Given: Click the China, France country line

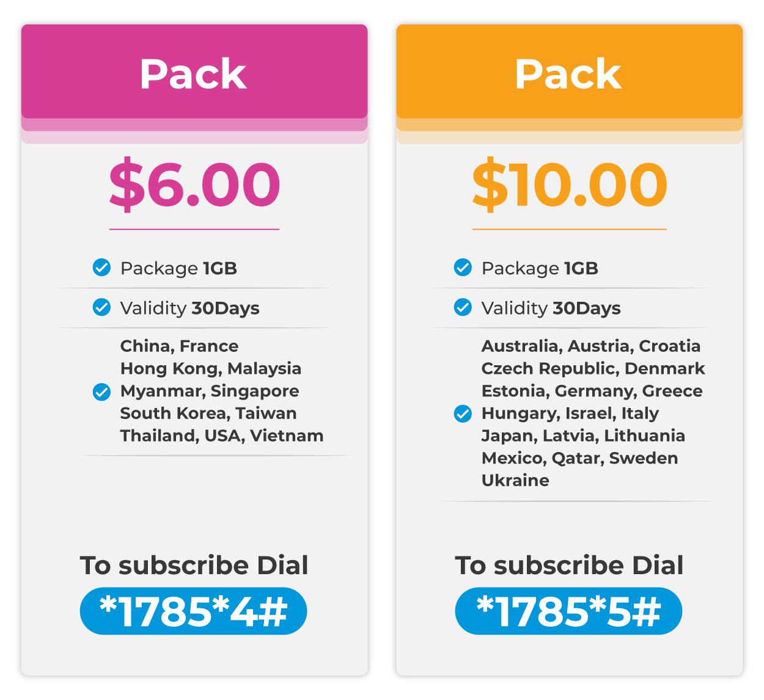Looking at the screenshot, I should click(179, 346).
